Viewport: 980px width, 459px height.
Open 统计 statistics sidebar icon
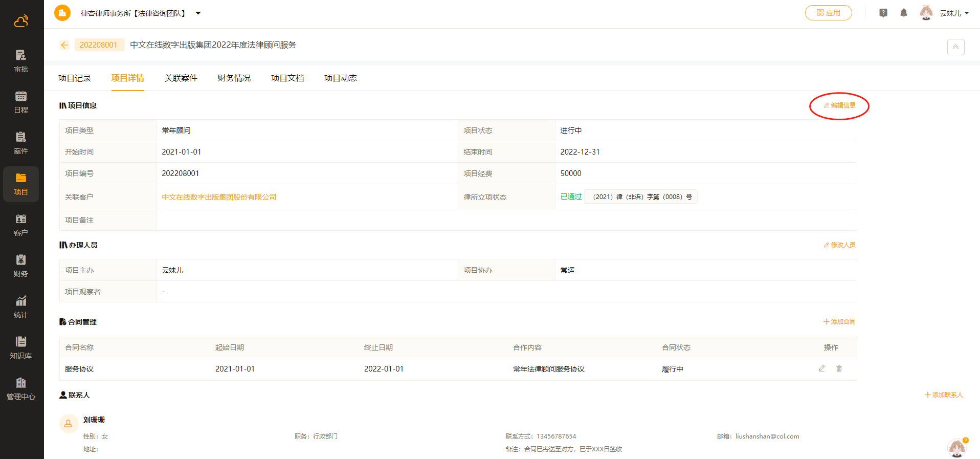click(x=21, y=307)
